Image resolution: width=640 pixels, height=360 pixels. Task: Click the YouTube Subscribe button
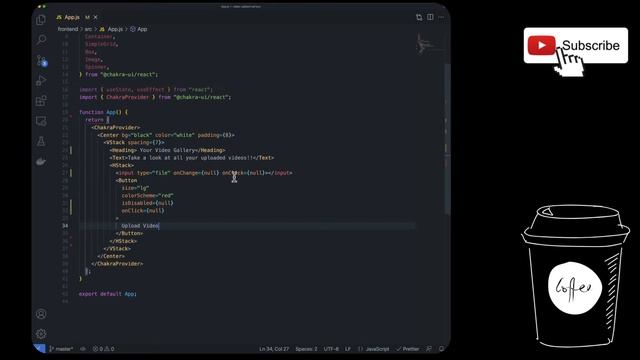pyautogui.click(x=576, y=45)
